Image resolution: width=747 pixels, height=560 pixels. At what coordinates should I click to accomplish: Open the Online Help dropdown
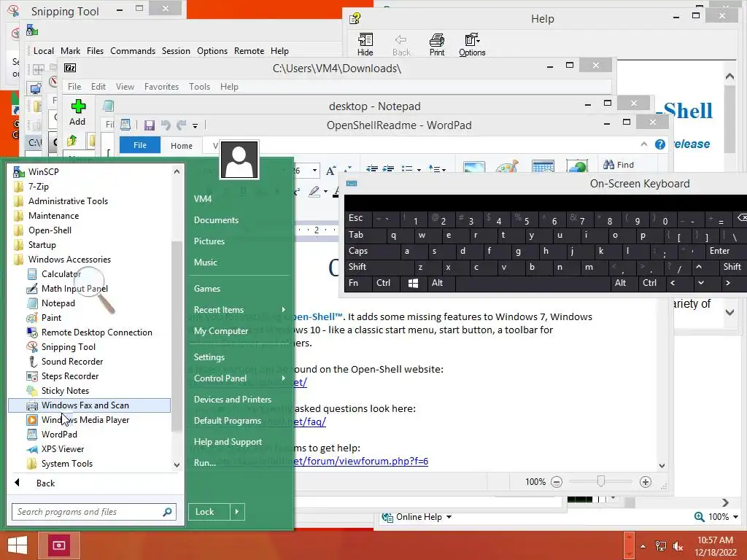point(449,517)
